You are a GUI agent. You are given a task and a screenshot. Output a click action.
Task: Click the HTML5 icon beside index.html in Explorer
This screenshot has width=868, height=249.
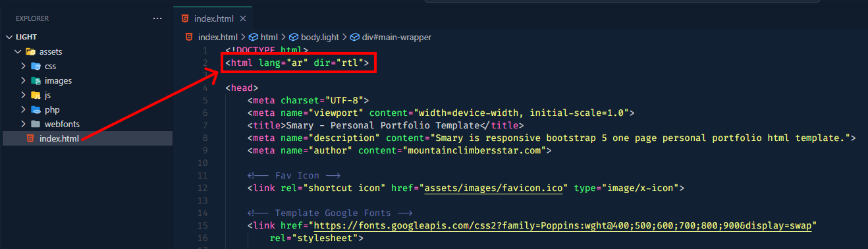click(x=30, y=138)
